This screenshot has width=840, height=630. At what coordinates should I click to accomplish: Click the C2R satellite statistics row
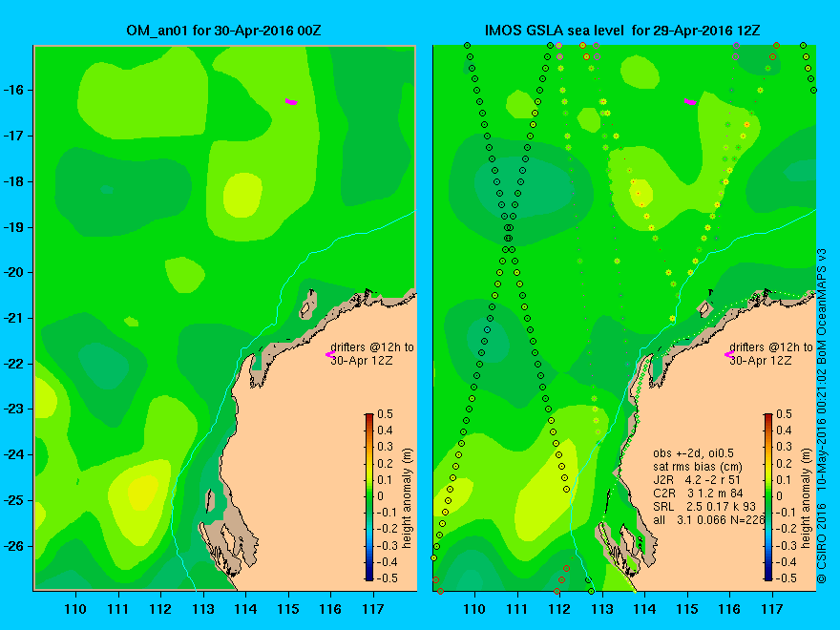click(x=698, y=493)
